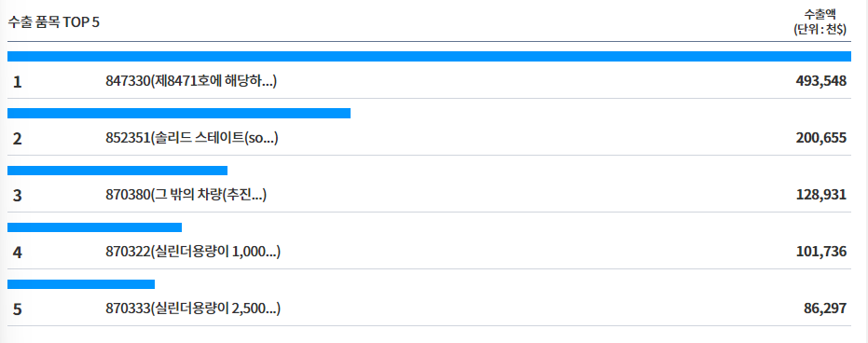Click the 수출 품목 TOP 5 heading
868x343 pixels.
[54, 23]
